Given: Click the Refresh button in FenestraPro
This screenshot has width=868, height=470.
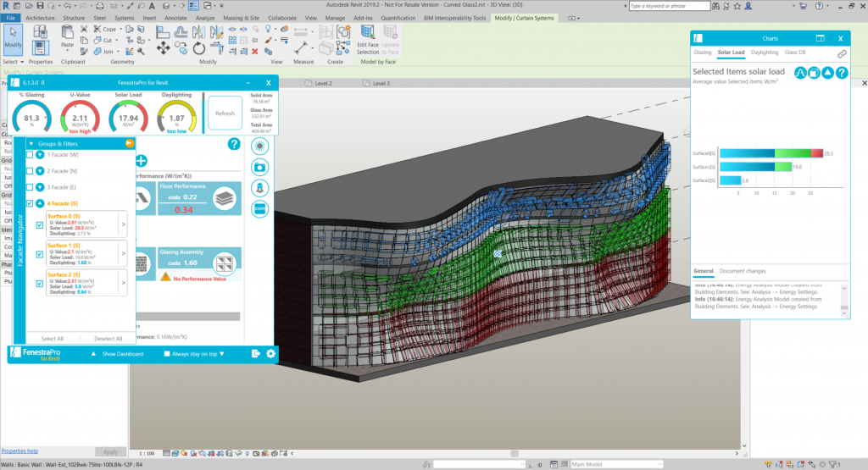Looking at the screenshot, I should [225, 113].
